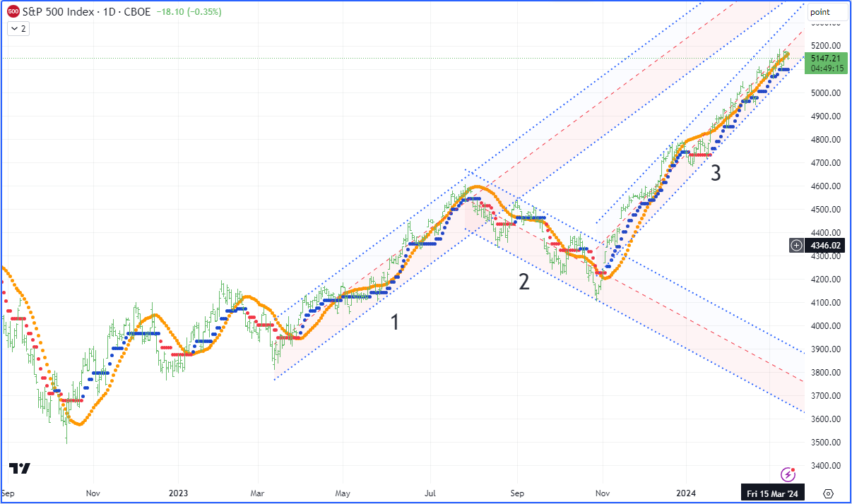Click the crosshair date label Fri 15 Mar '24

[x=773, y=493]
